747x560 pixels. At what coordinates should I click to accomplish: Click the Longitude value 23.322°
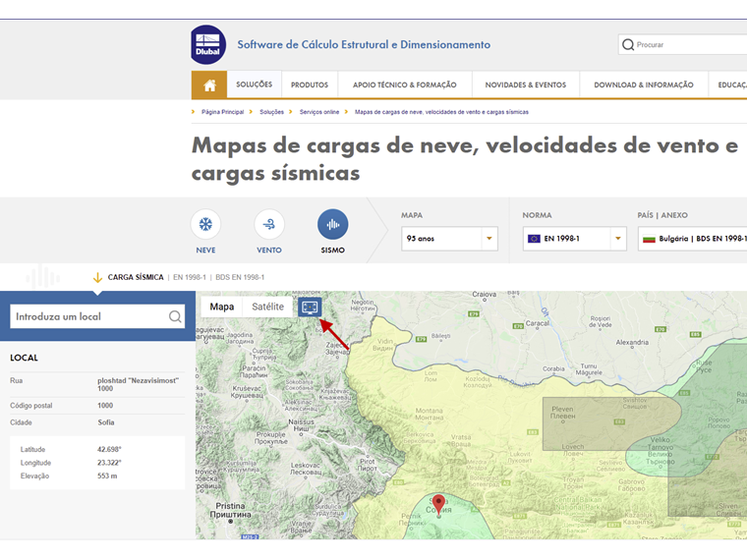109,463
